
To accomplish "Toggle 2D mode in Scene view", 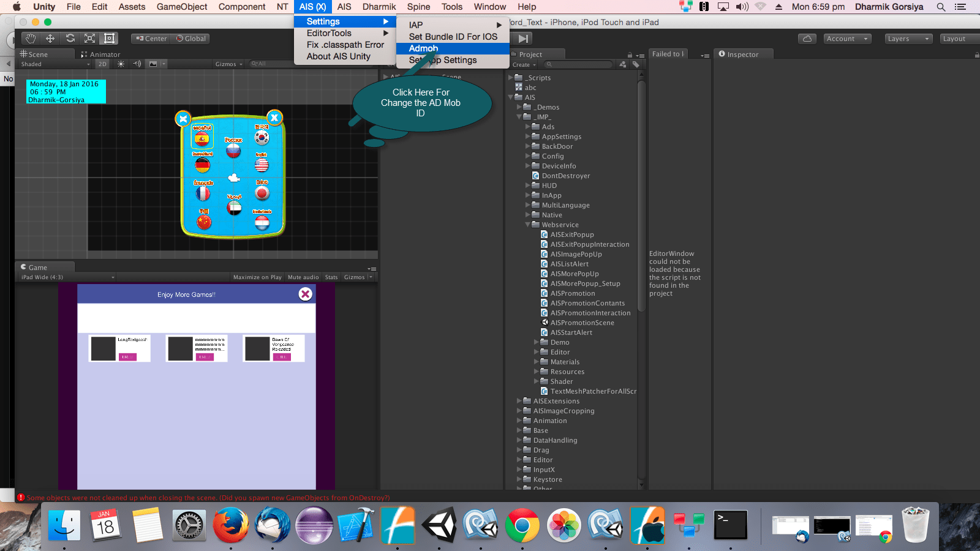I will tap(102, 64).
